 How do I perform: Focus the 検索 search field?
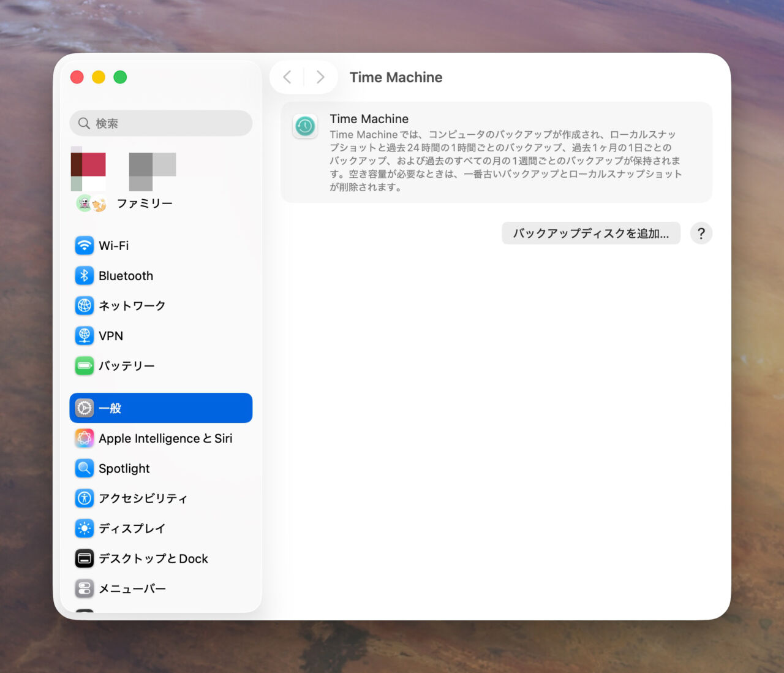(x=161, y=124)
